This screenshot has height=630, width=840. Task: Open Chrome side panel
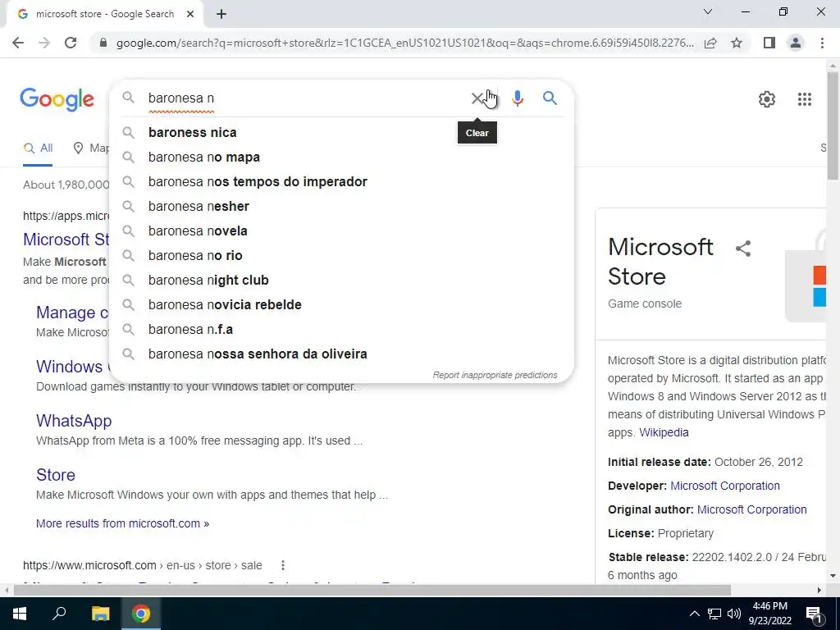pos(769,43)
